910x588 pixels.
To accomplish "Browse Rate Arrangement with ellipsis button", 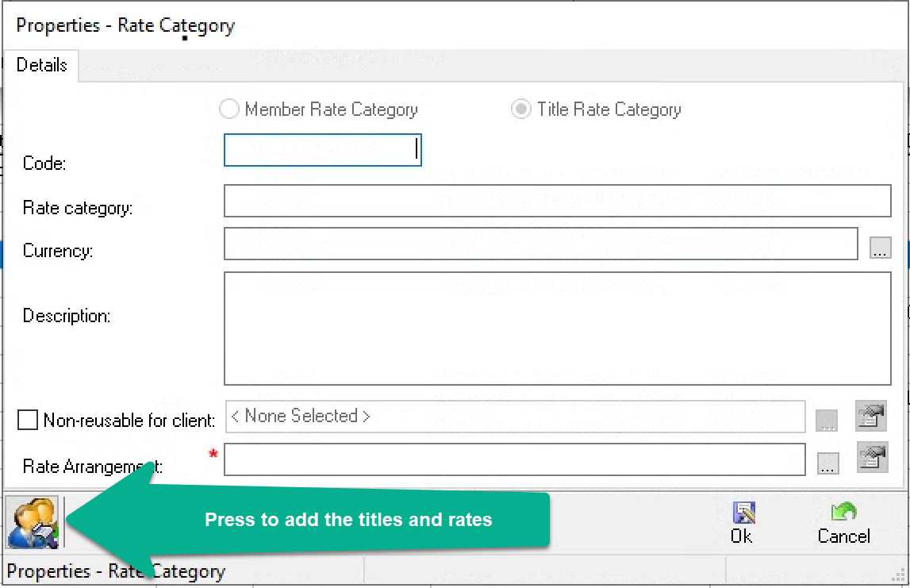I will [x=827, y=463].
